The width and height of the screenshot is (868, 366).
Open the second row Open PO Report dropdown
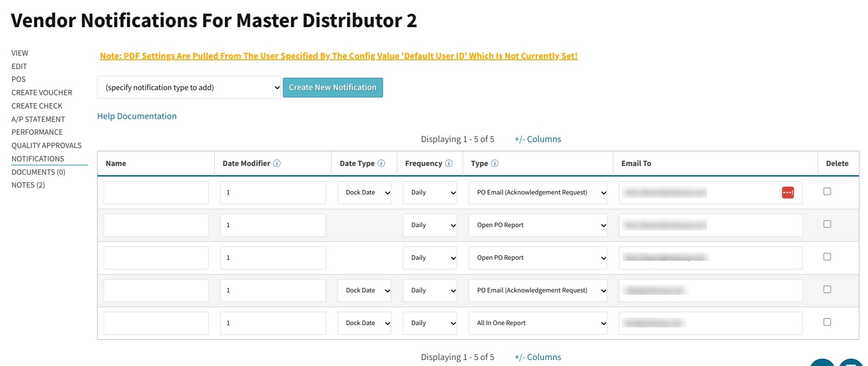(538, 225)
